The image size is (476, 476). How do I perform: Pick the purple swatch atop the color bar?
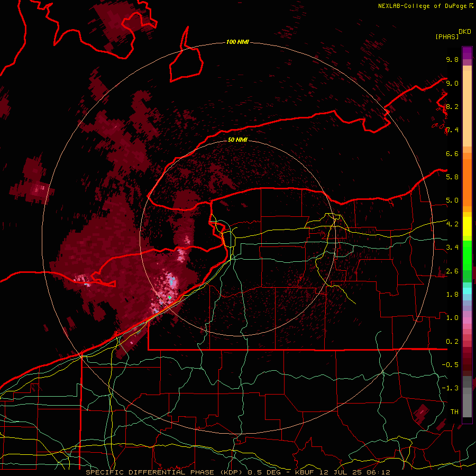[x=467, y=53]
